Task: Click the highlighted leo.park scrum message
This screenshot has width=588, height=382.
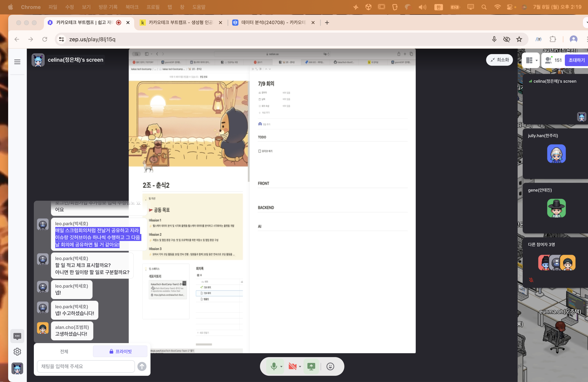Action: [98, 237]
